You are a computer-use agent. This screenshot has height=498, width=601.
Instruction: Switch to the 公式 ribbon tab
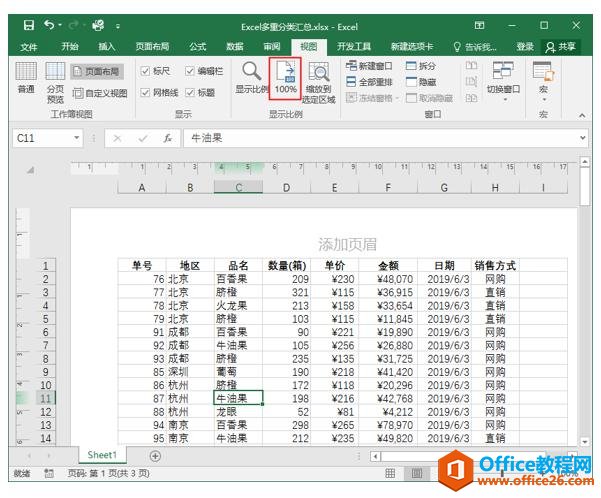tap(198, 47)
